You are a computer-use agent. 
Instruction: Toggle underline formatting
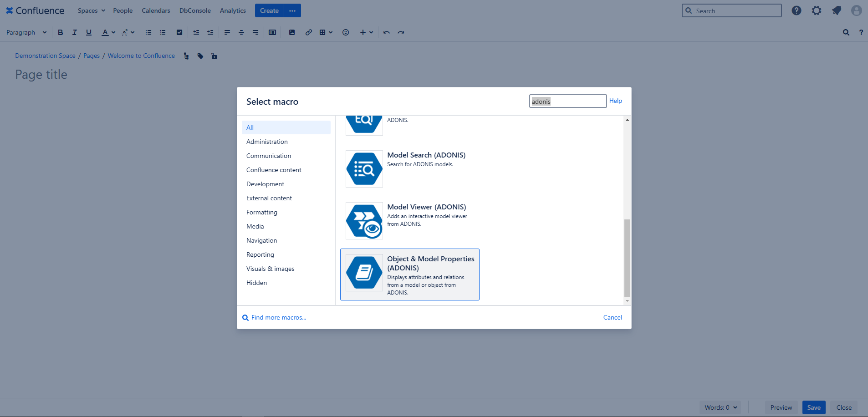coord(89,32)
